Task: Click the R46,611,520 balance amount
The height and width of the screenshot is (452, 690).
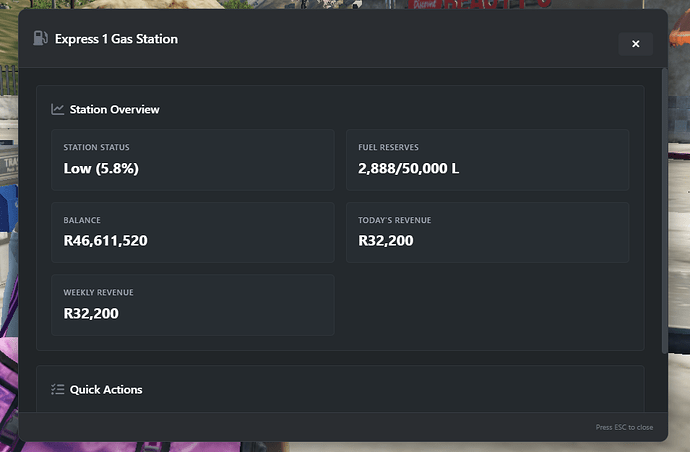Action: pyautogui.click(x=105, y=240)
